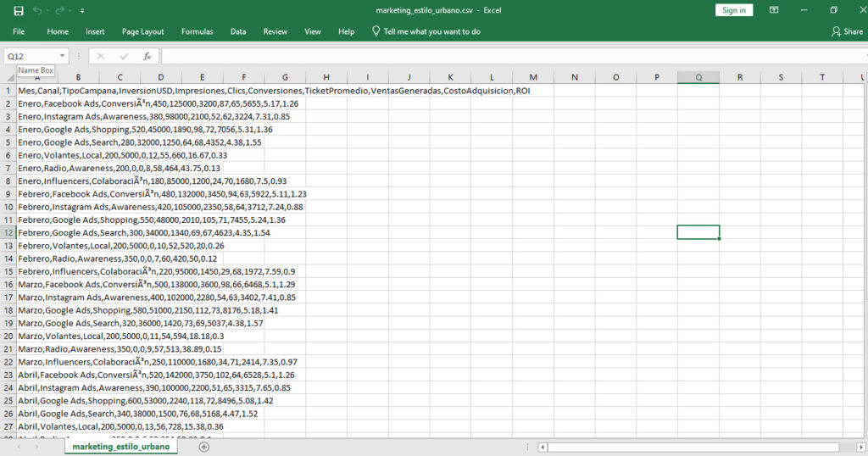Click the Tell me what you want search box
Image resolution: width=868 pixels, height=456 pixels.
pos(431,31)
